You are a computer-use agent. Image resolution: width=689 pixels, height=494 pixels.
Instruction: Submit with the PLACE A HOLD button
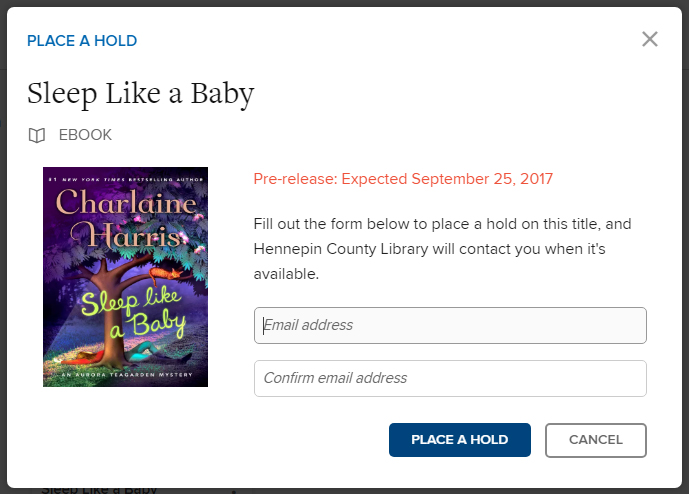click(460, 440)
